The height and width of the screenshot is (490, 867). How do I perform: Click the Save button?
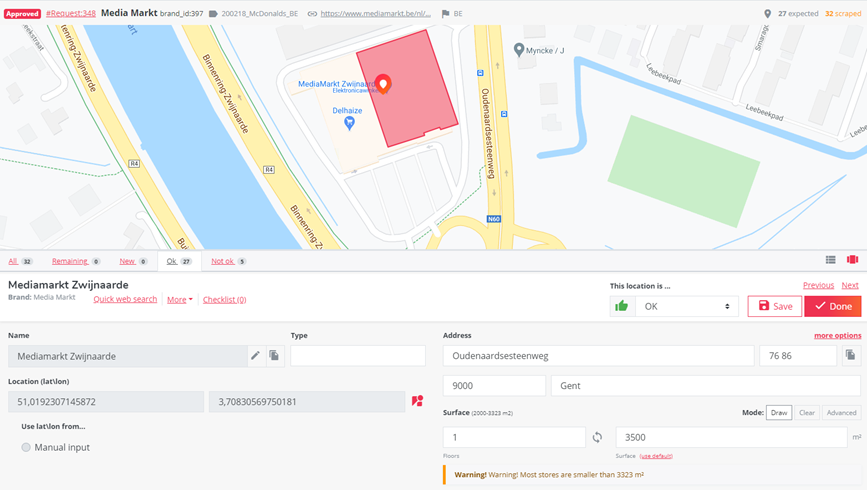pyautogui.click(x=775, y=306)
